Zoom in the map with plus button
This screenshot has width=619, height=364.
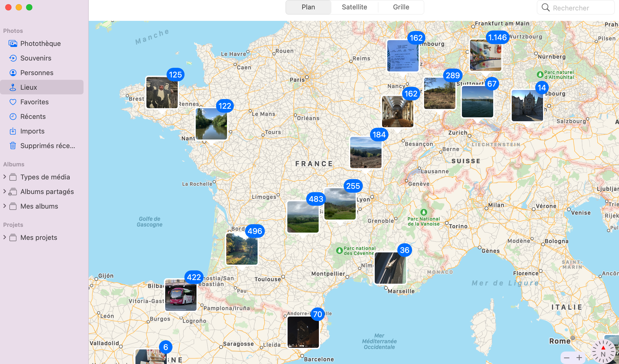tap(579, 358)
